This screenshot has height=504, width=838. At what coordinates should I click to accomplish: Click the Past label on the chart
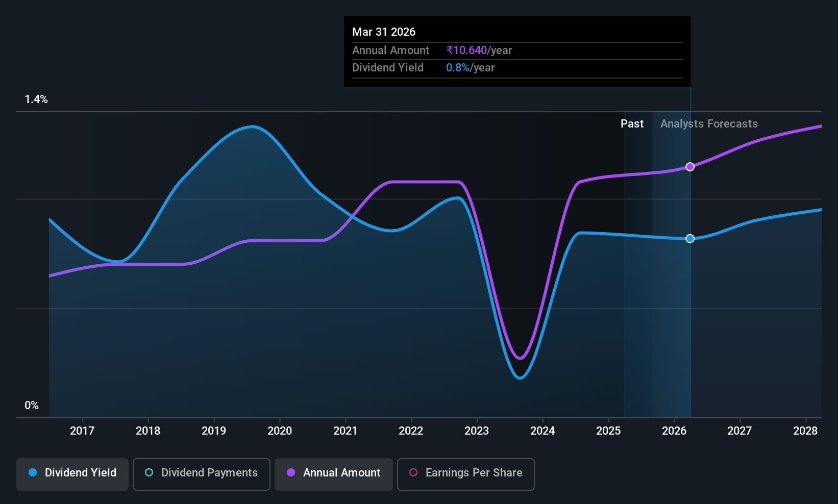632,124
